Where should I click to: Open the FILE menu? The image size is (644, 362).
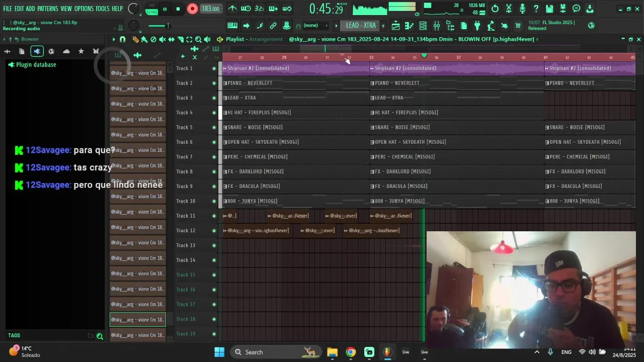[x=8, y=9]
